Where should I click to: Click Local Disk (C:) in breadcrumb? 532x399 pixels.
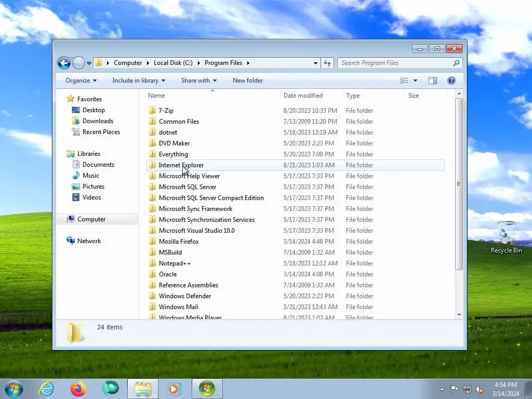pyautogui.click(x=173, y=63)
